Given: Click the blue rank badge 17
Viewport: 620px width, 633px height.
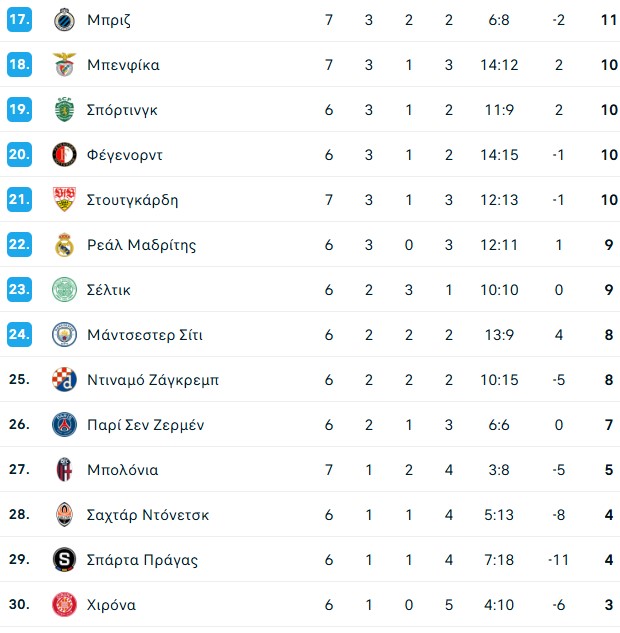Looking at the screenshot, I should click(x=19, y=19).
